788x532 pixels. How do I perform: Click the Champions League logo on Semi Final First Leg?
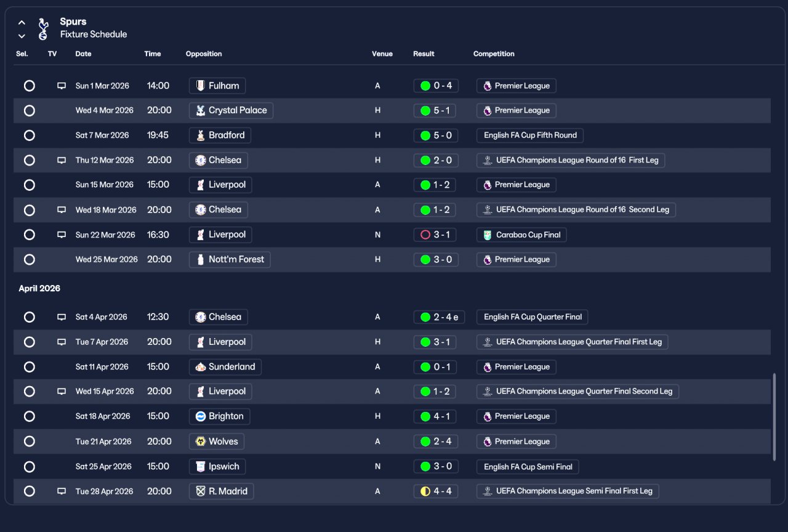click(488, 491)
